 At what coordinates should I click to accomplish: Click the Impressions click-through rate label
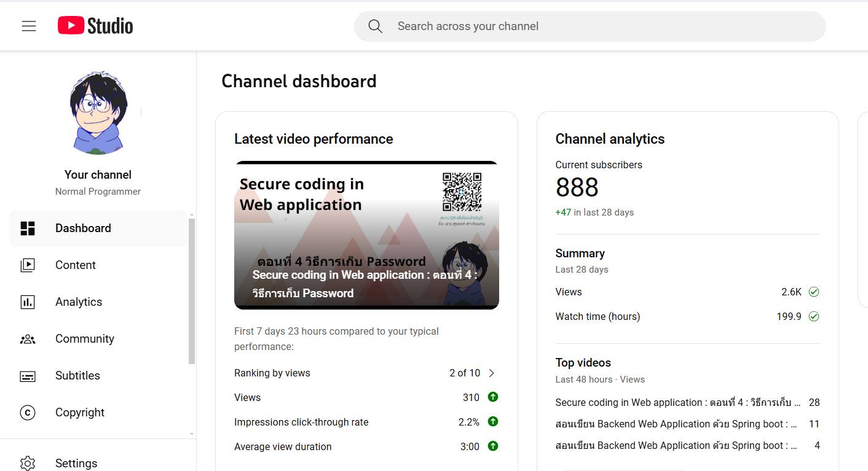tap(301, 422)
